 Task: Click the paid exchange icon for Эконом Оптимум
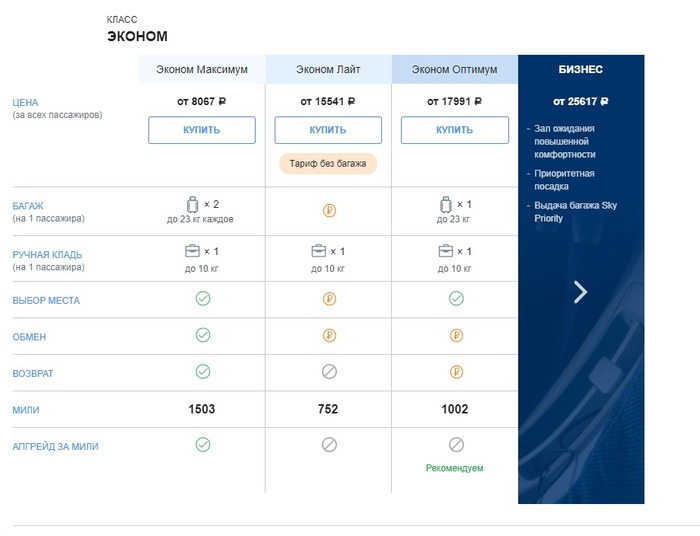click(x=455, y=336)
